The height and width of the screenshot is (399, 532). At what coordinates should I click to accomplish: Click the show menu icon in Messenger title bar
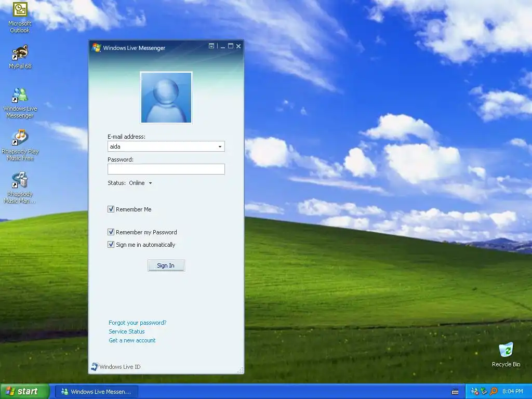(x=211, y=46)
